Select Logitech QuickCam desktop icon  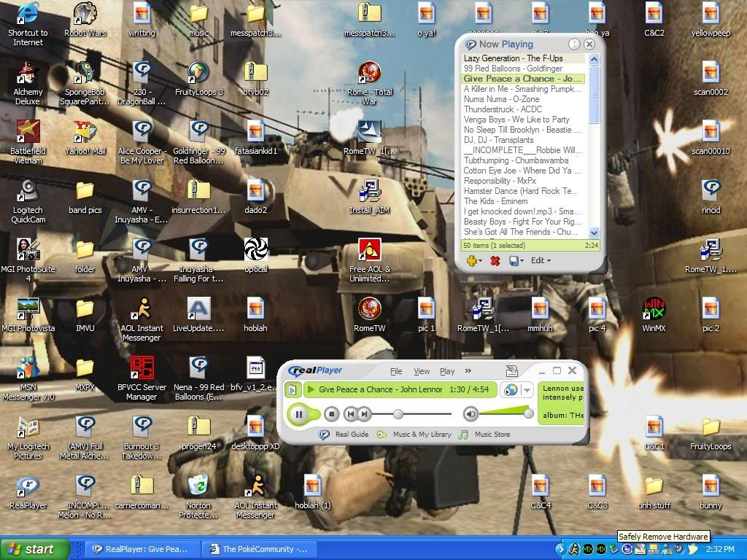28,201
